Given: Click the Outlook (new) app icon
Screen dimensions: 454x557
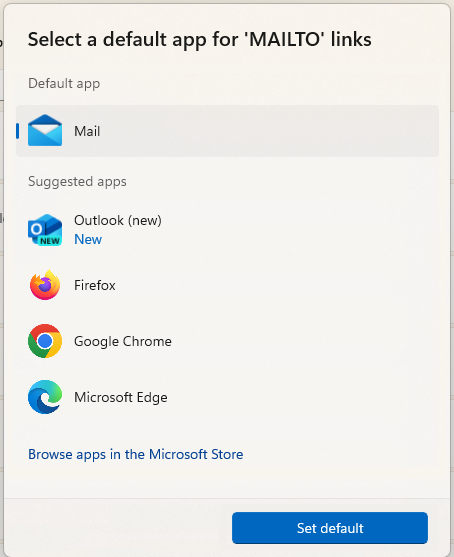Looking at the screenshot, I should [45, 229].
